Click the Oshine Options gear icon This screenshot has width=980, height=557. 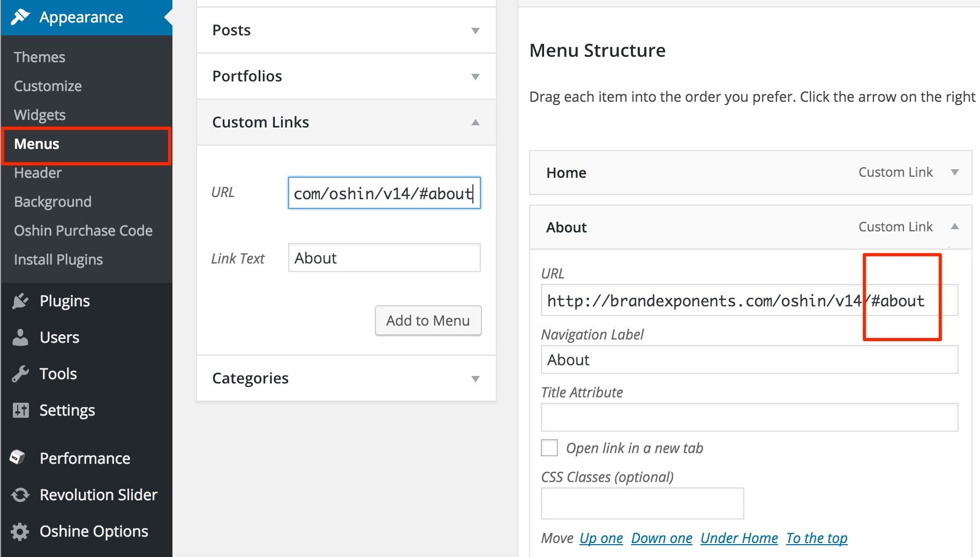(x=20, y=531)
